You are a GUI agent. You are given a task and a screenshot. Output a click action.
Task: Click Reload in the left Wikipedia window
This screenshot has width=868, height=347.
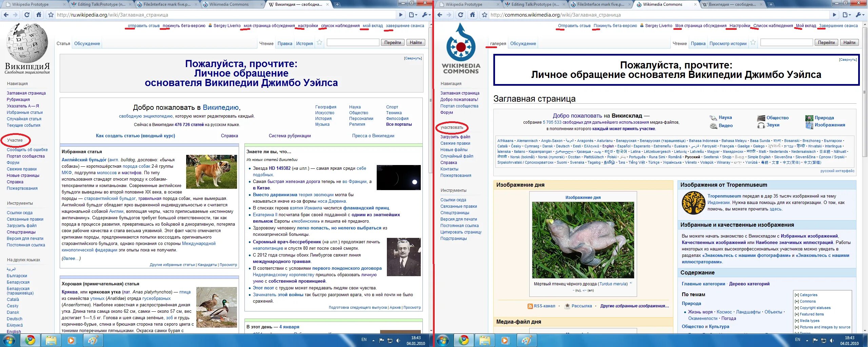coord(27,15)
